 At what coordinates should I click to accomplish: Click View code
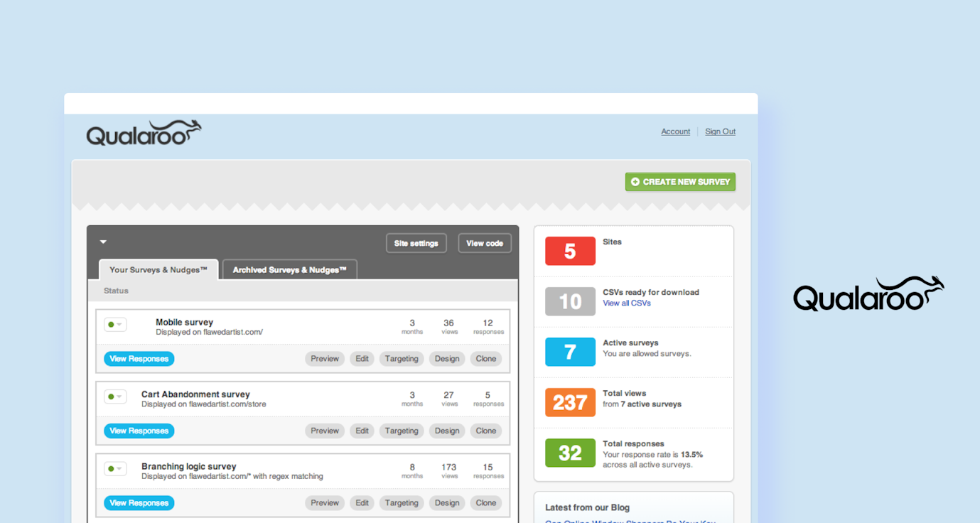pyautogui.click(x=484, y=242)
